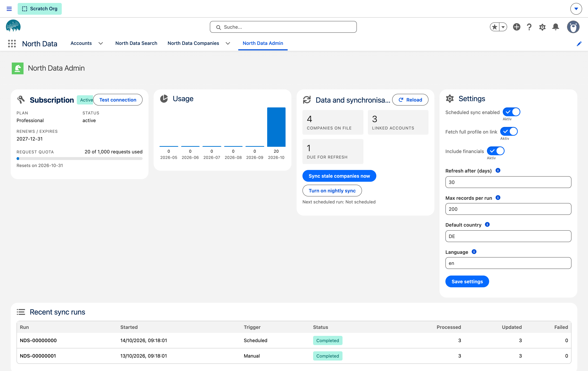Image resolution: width=588 pixels, height=371 pixels.
Task: Click the Max records per run input
Action: tap(508, 209)
